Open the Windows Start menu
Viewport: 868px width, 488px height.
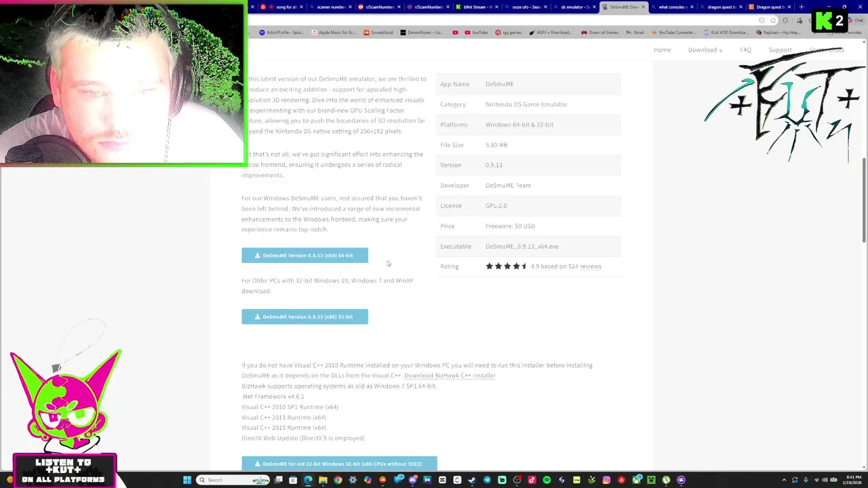coord(187,480)
